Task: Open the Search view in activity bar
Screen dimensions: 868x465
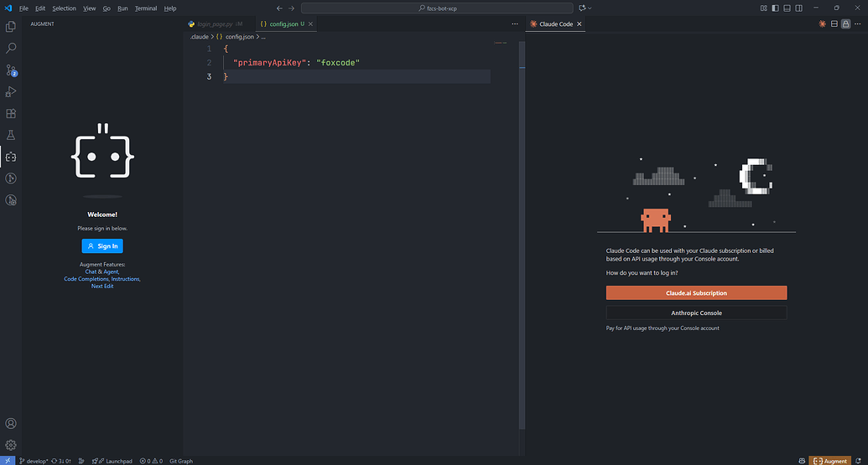Action: 11,48
